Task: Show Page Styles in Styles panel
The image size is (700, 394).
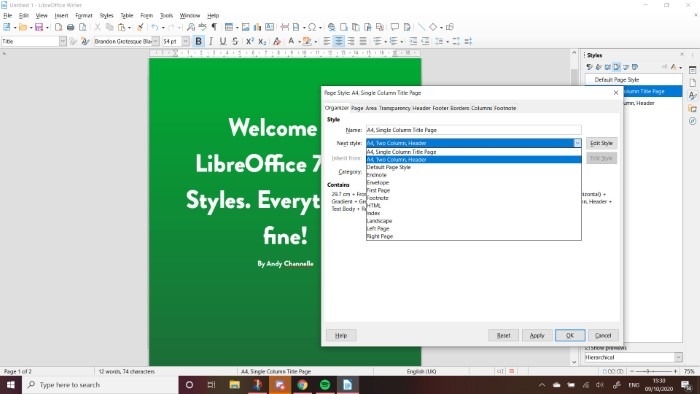Action: (617, 67)
